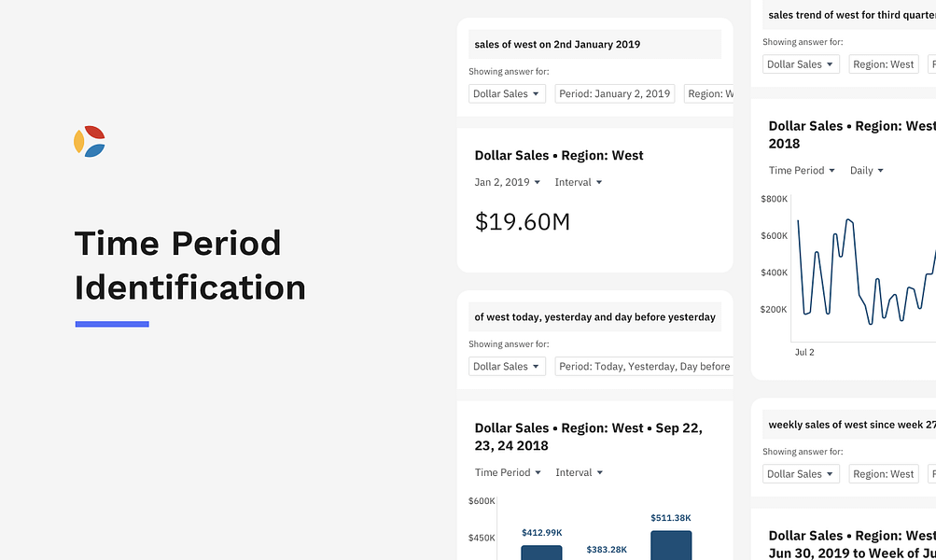The image size is (936, 560).
Task: Expand the Jan 2, 2019 date dropdown
Action: (x=508, y=182)
